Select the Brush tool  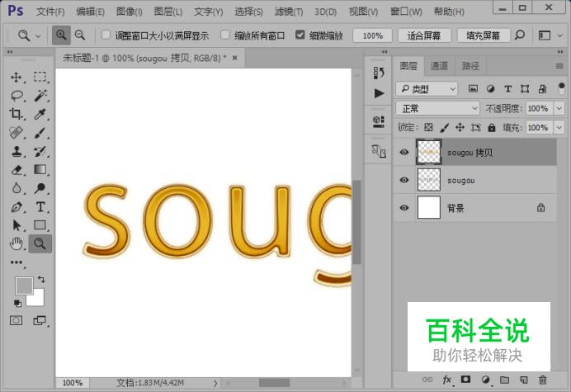pos(40,133)
